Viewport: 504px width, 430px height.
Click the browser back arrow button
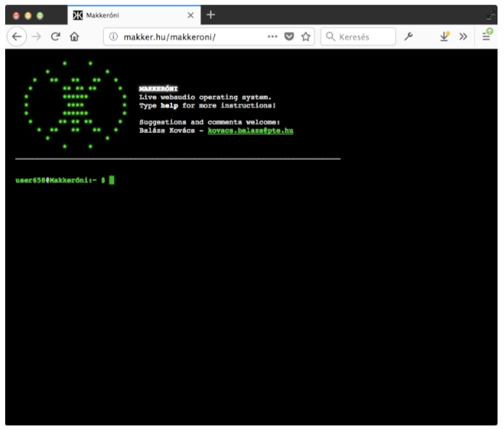point(18,36)
